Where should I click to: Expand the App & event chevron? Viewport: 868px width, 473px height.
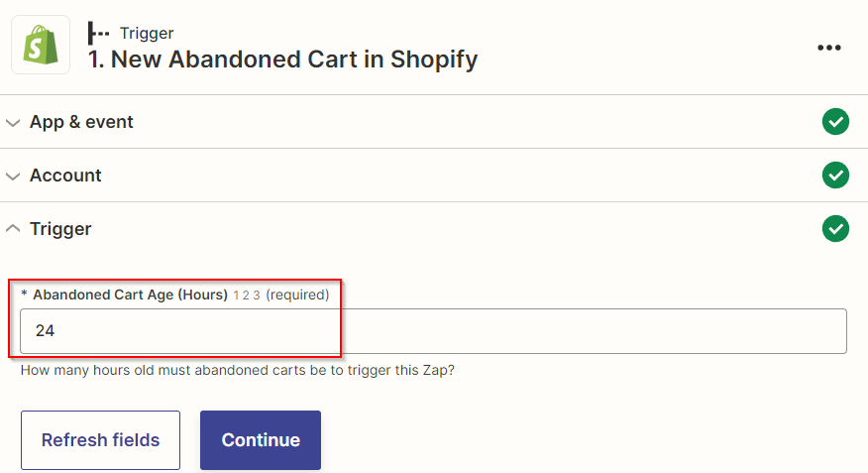click(13, 122)
